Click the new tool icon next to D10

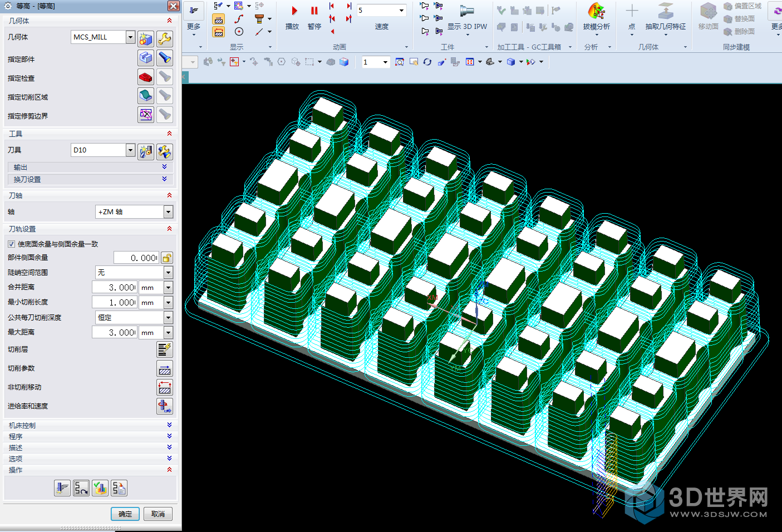point(146,151)
